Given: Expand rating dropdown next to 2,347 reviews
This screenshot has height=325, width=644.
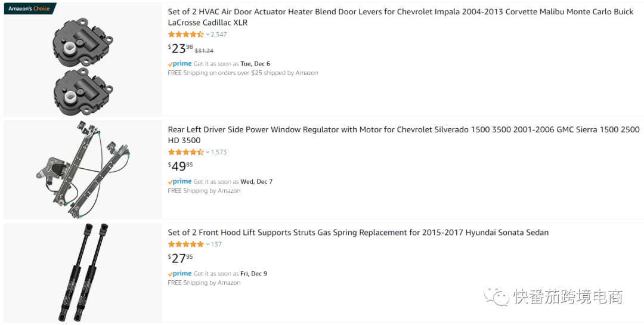Looking at the screenshot, I should tap(208, 35).
